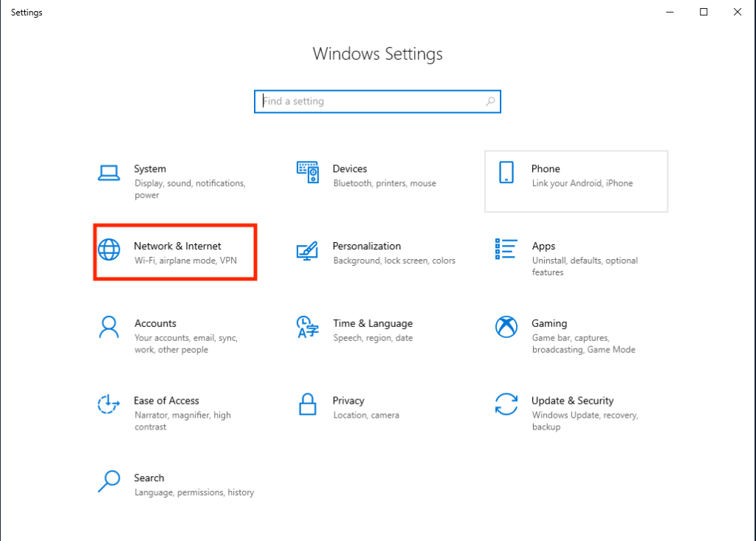756x541 pixels.
Task: Open Time & Language heading
Action: [373, 323]
